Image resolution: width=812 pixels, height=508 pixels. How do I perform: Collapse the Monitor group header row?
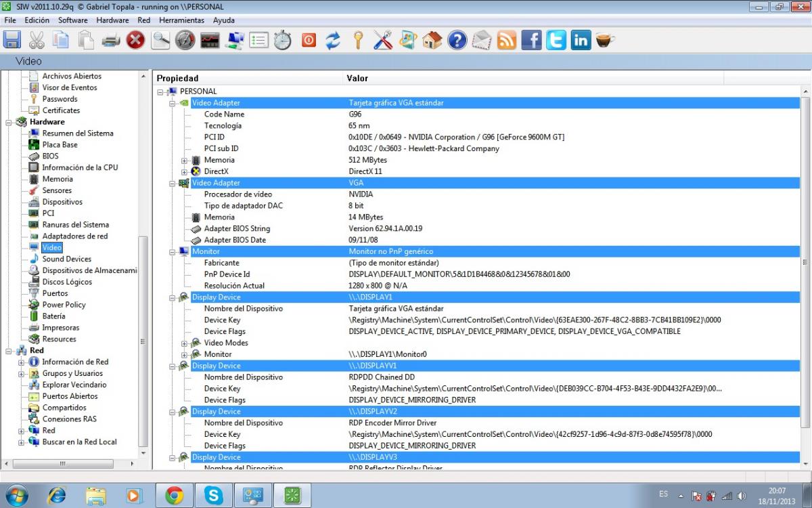pyautogui.click(x=172, y=251)
